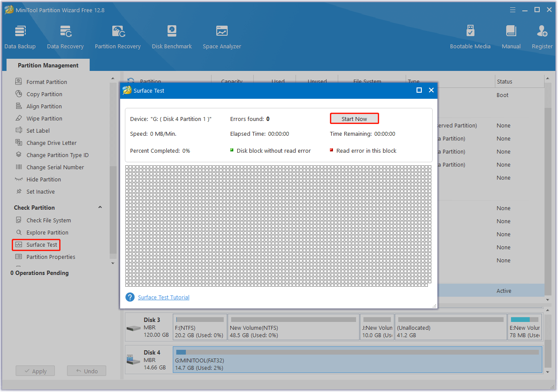This screenshot has height=392, width=558.
Task: Select Unallocated 41.2 GB space
Action: click(450, 327)
